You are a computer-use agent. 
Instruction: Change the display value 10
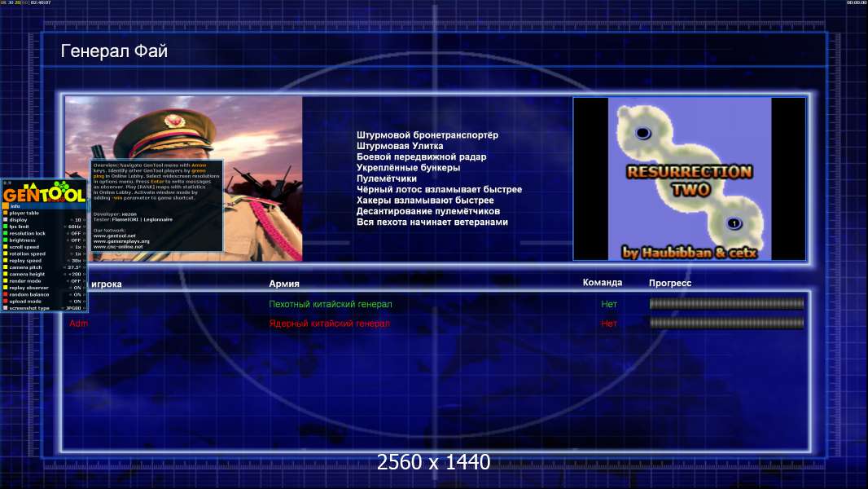coord(78,220)
